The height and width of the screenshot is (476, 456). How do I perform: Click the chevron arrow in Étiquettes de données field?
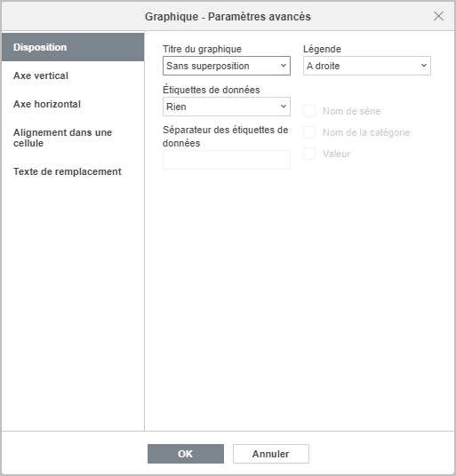pos(284,107)
